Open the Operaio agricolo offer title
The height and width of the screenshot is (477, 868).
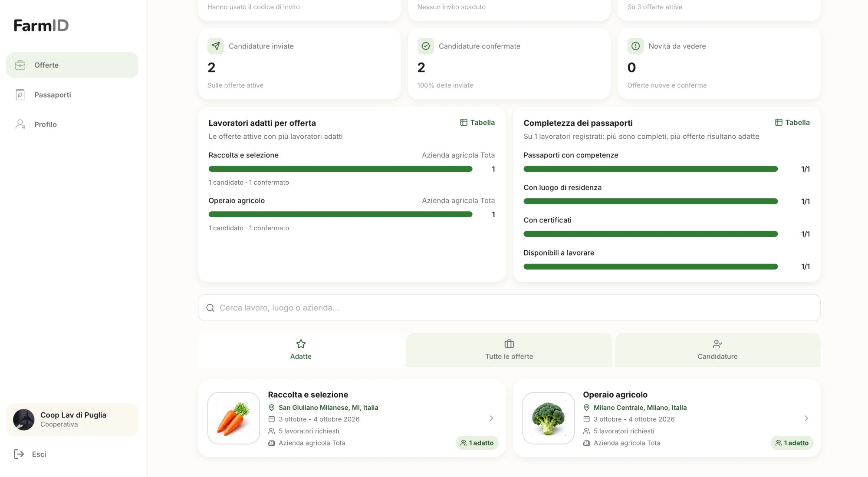615,395
